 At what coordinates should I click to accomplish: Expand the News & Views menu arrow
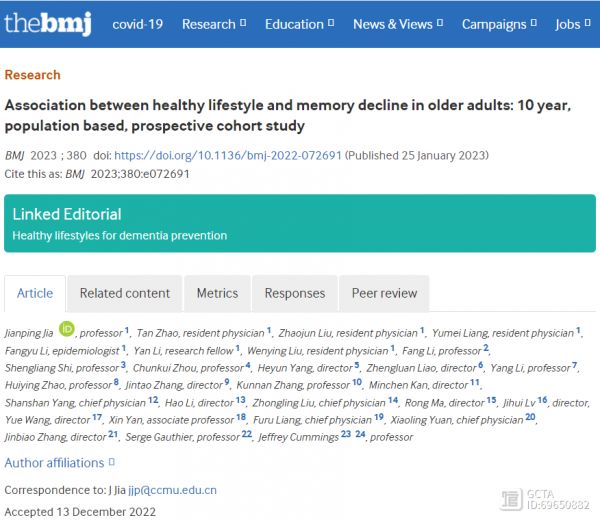(440, 23)
